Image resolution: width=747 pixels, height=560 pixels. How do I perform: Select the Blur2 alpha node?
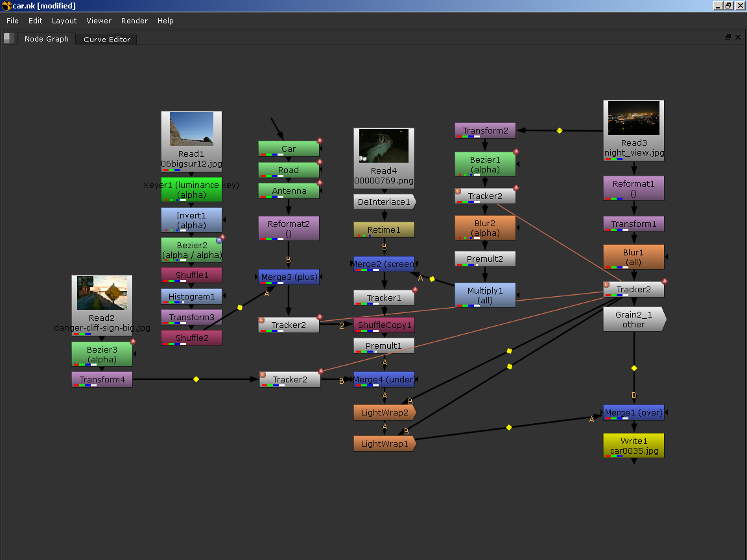(485, 227)
